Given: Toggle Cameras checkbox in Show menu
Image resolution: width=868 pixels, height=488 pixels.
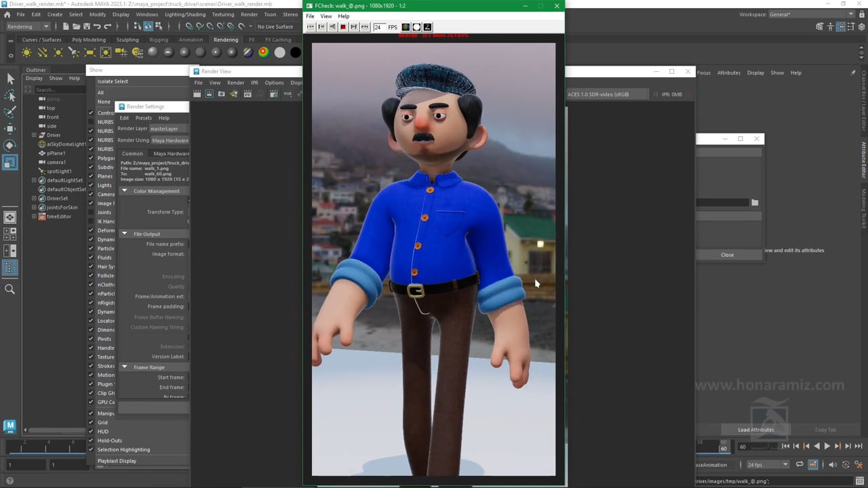Looking at the screenshot, I should coord(91,195).
